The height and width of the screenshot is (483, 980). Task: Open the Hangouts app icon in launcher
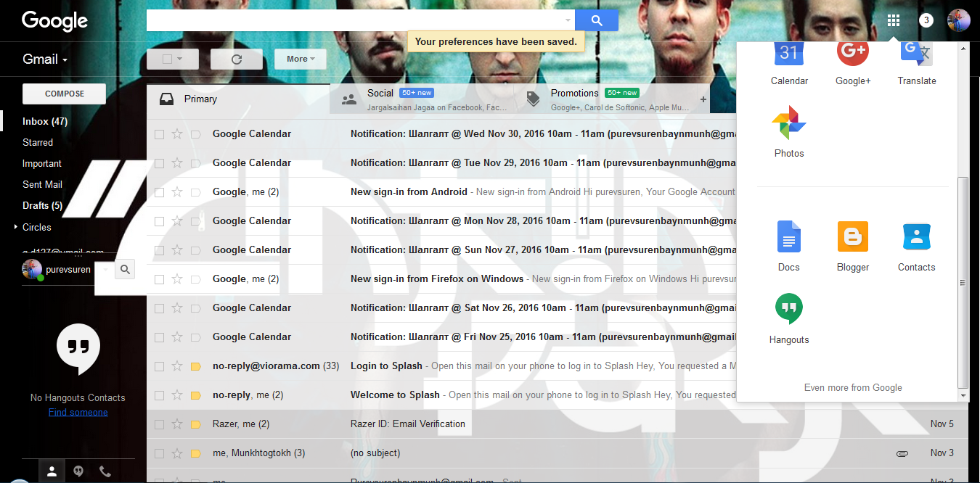(x=789, y=309)
